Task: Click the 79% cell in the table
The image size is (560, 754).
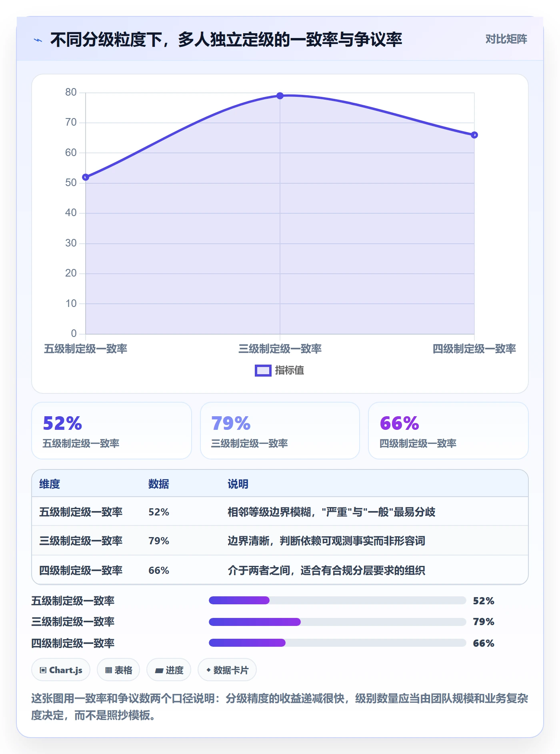Action: 159,541
